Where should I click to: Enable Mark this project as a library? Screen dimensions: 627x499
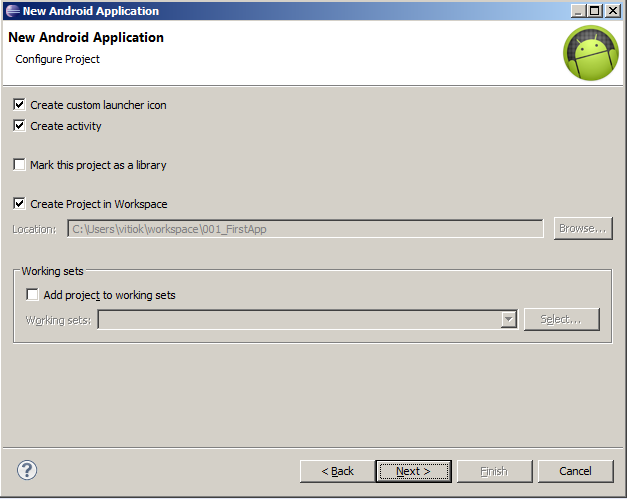[x=19, y=164]
